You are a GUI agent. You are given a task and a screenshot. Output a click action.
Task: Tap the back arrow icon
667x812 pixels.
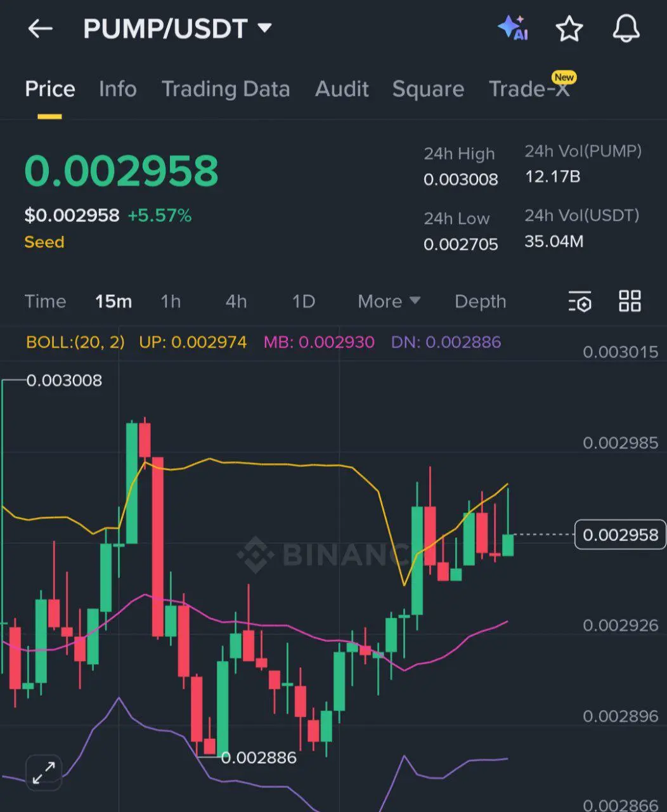click(x=40, y=29)
